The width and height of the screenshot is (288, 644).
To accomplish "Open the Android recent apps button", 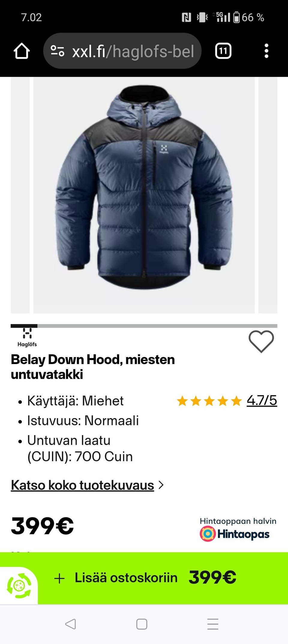I will click(213, 624).
